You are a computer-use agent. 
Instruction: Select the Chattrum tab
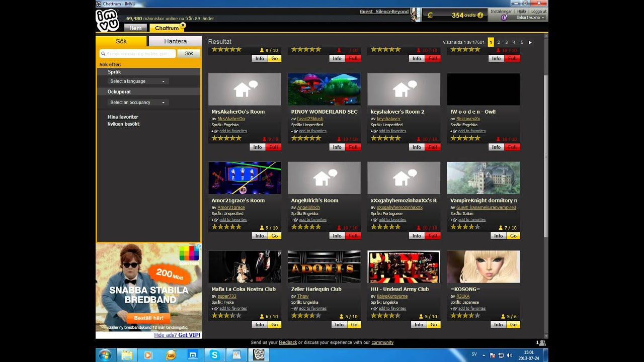tap(167, 28)
